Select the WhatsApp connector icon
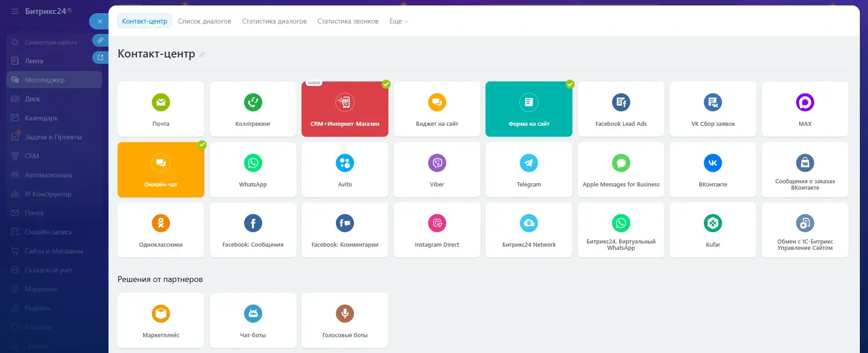This screenshot has height=353, width=868. (253, 163)
